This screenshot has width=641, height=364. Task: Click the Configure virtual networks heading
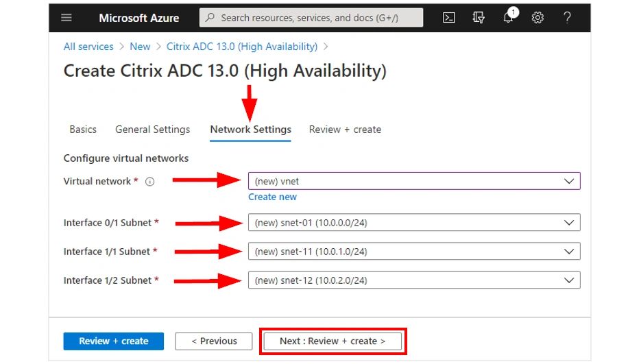(x=126, y=158)
